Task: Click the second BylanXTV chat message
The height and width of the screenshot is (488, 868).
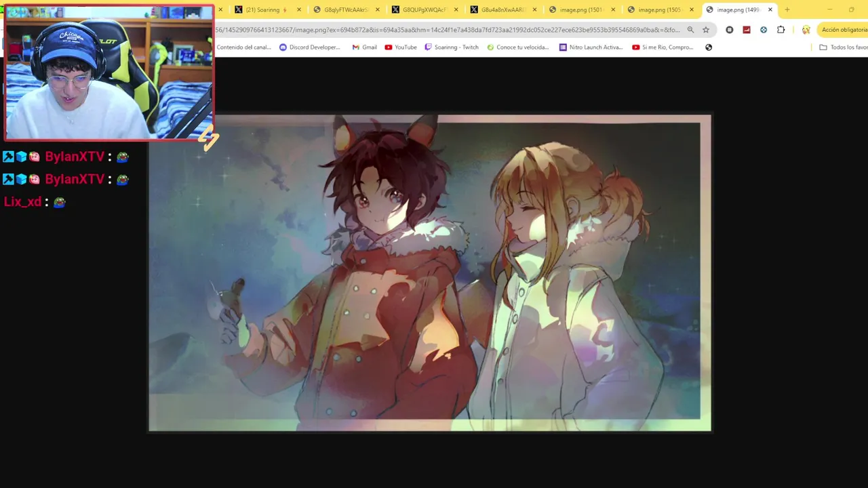Action: 66,180
